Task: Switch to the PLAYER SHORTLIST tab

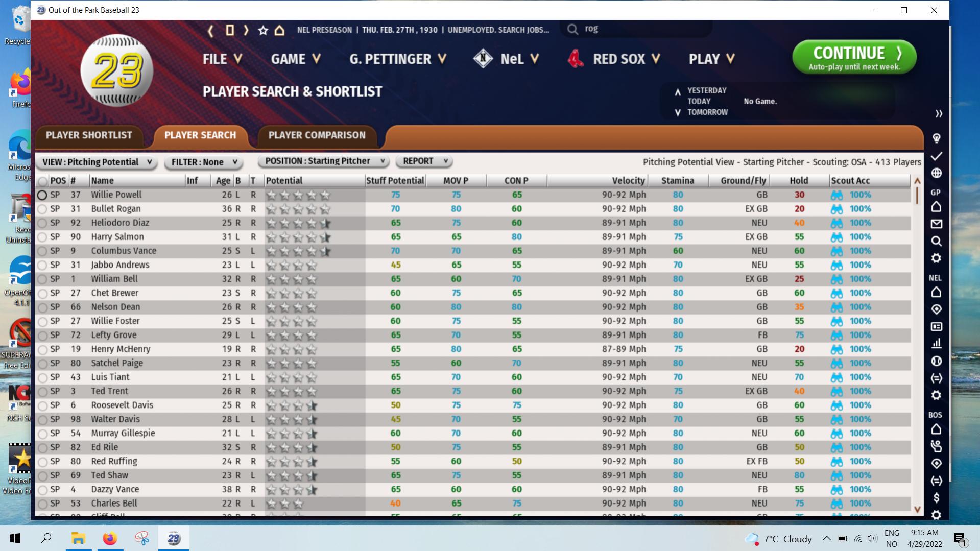Action: pyautogui.click(x=89, y=135)
